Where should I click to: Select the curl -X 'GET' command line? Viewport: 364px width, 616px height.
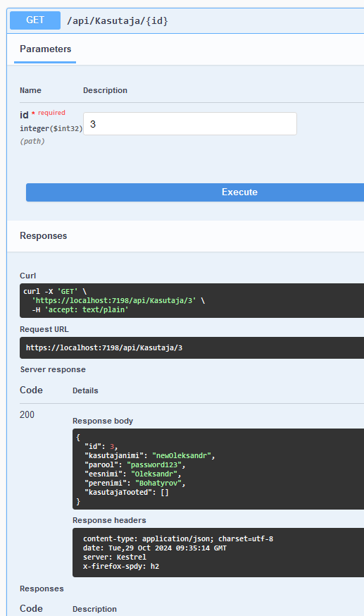pos(55,292)
